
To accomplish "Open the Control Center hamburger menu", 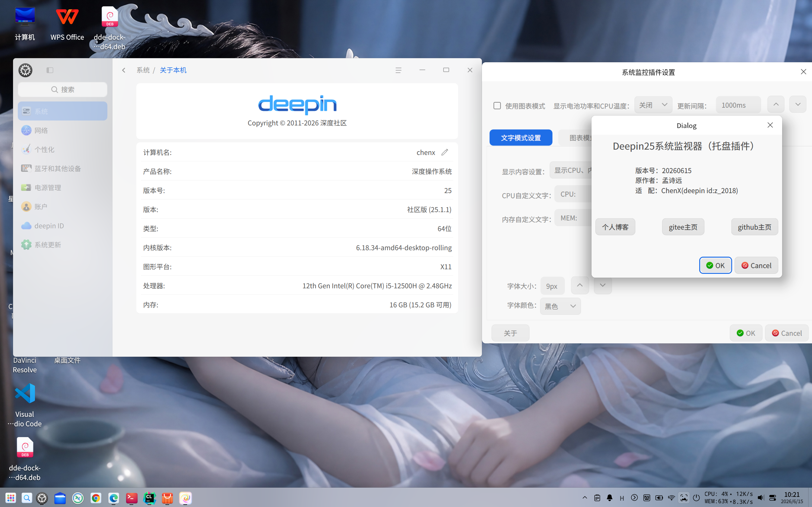I will pyautogui.click(x=398, y=70).
